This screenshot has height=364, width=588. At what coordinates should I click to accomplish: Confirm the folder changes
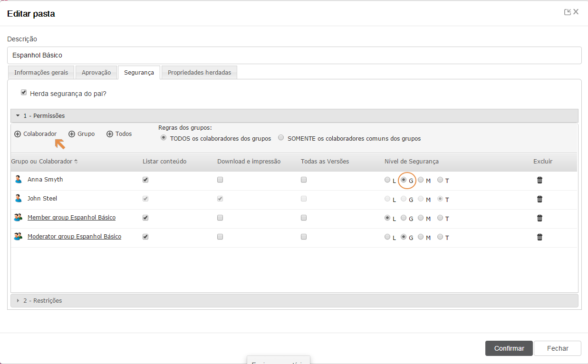[509, 348]
